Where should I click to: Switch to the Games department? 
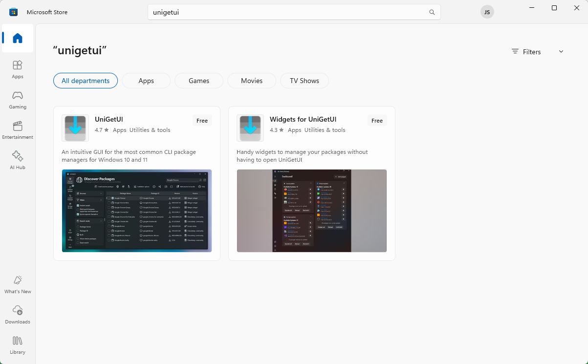pos(198,81)
